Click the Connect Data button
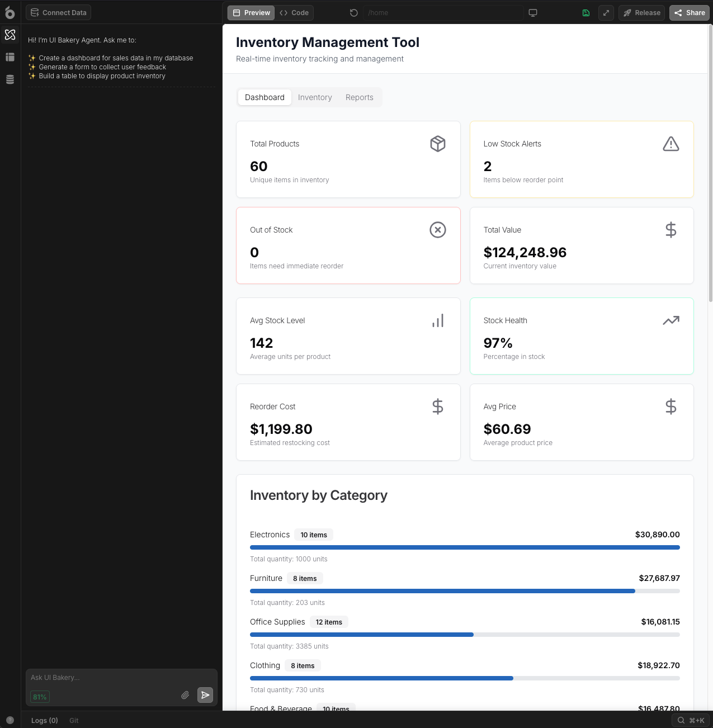713x728 pixels. (x=59, y=13)
